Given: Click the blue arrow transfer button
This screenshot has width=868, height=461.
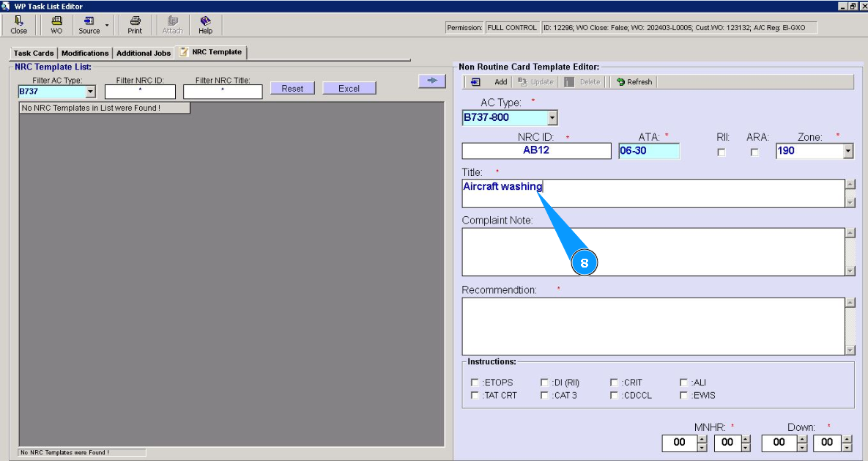Looking at the screenshot, I should click(x=431, y=81).
